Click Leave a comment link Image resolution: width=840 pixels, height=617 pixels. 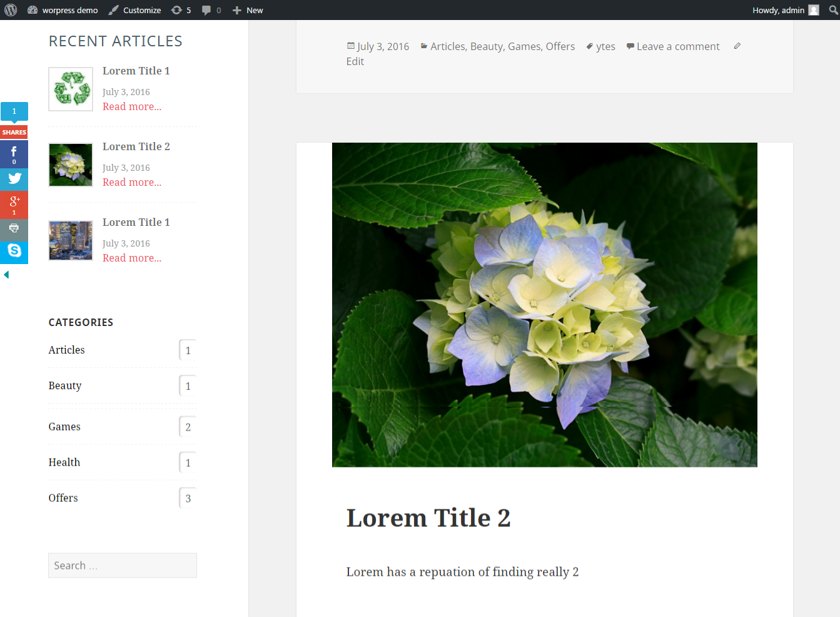678,46
